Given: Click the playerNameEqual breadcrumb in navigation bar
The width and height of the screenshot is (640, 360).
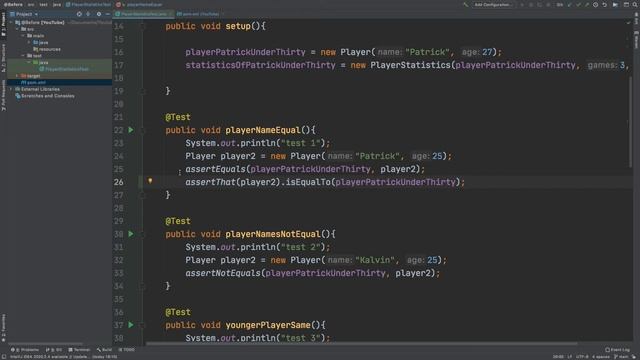Looking at the screenshot, I should coord(139,4).
